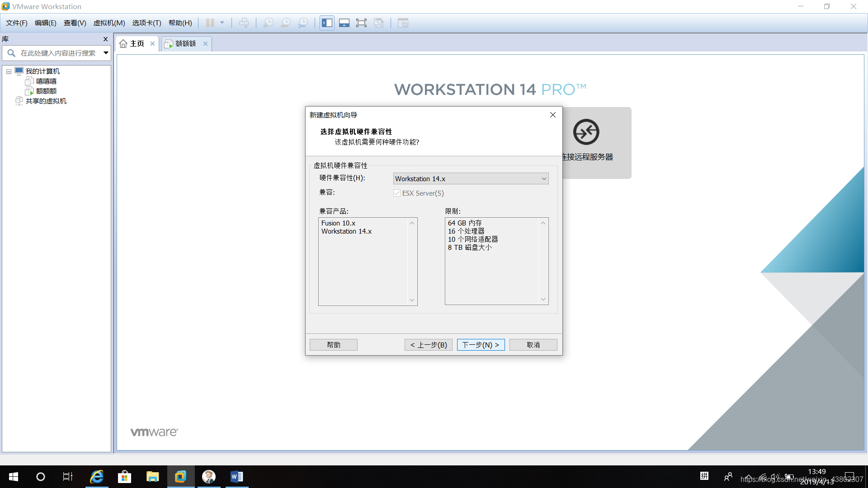The image size is (868, 488).
Task: Click the 帮助 button in the wizard
Action: pyautogui.click(x=334, y=345)
